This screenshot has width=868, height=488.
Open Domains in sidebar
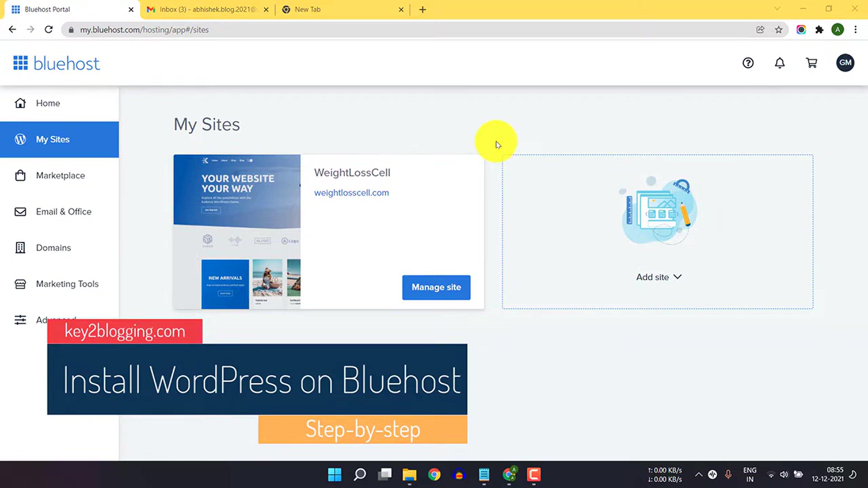tap(59, 248)
